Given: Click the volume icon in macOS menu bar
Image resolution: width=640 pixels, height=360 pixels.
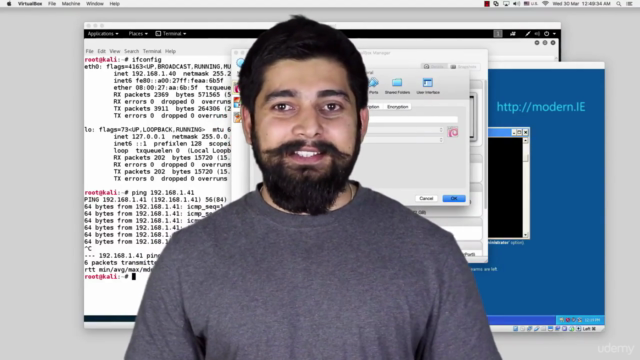Looking at the screenshot, I should [x=516, y=4].
